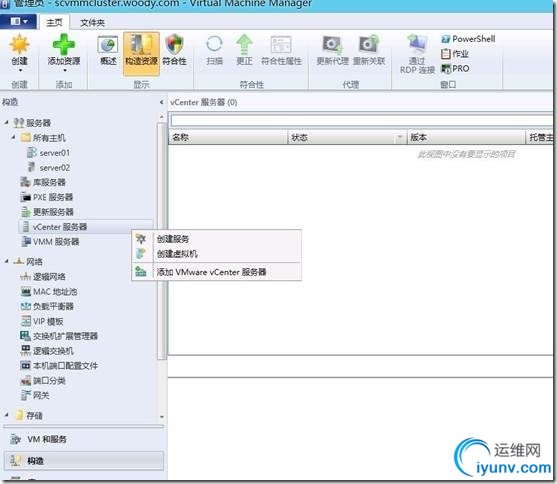Click the navigation tree vertical scrollbar
Viewport: 557px width, 484px height.
click(x=162, y=241)
